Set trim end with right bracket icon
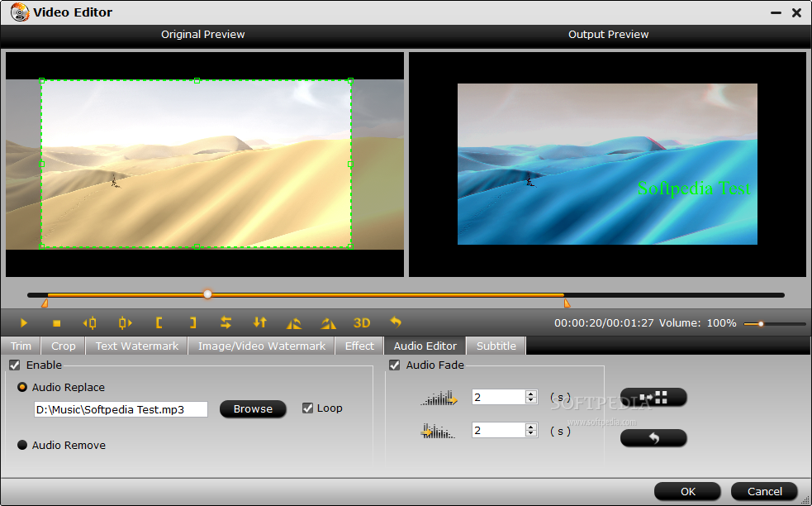Viewport: 812px width, 506px height. 192,323
